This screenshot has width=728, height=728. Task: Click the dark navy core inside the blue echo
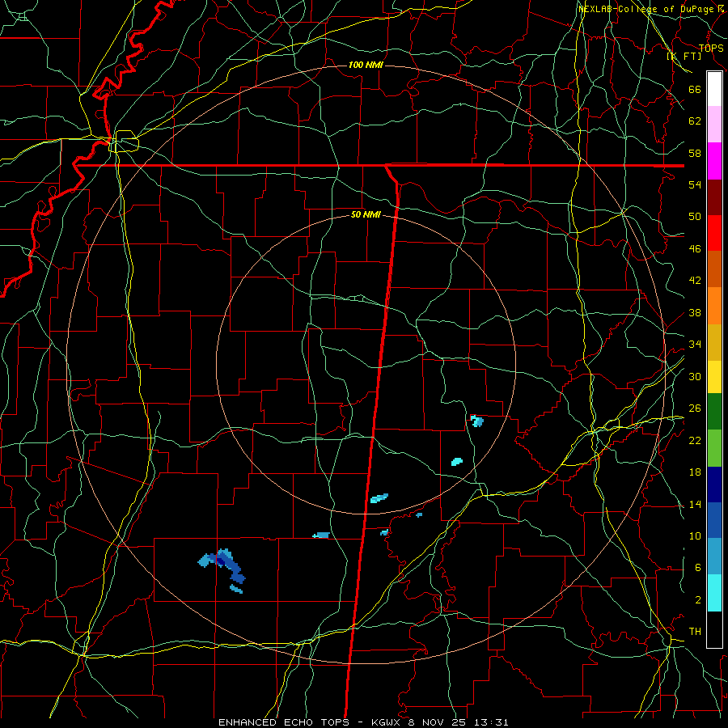click(220, 561)
